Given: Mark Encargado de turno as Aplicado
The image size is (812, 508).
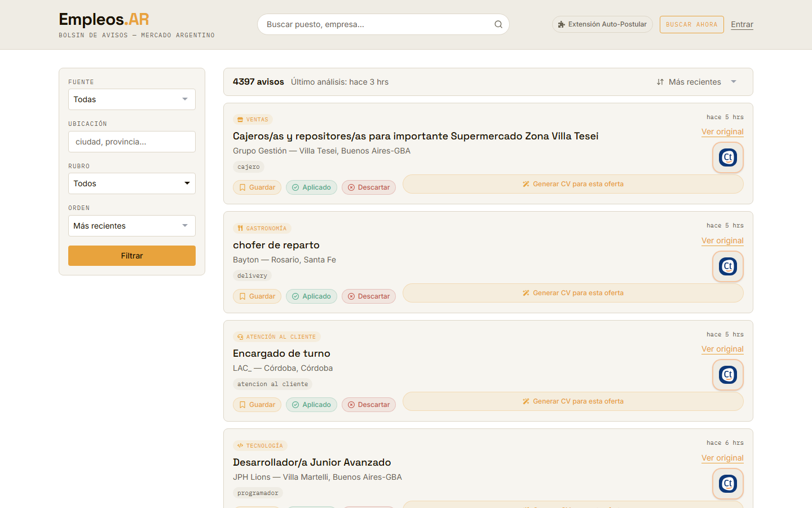Looking at the screenshot, I should (x=311, y=405).
